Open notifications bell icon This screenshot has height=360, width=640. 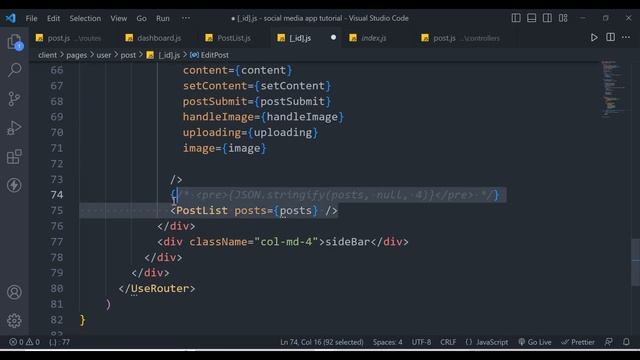tap(626, 342)
